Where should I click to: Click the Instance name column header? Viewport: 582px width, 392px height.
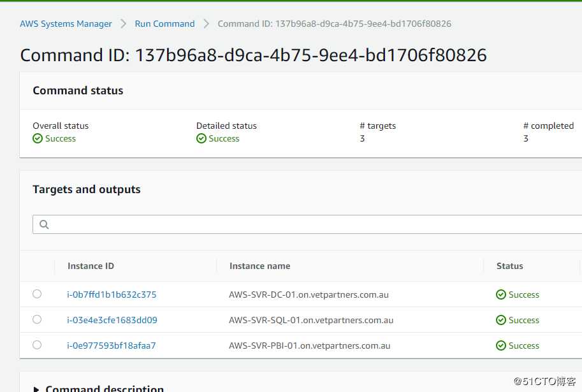coord(260,266)
